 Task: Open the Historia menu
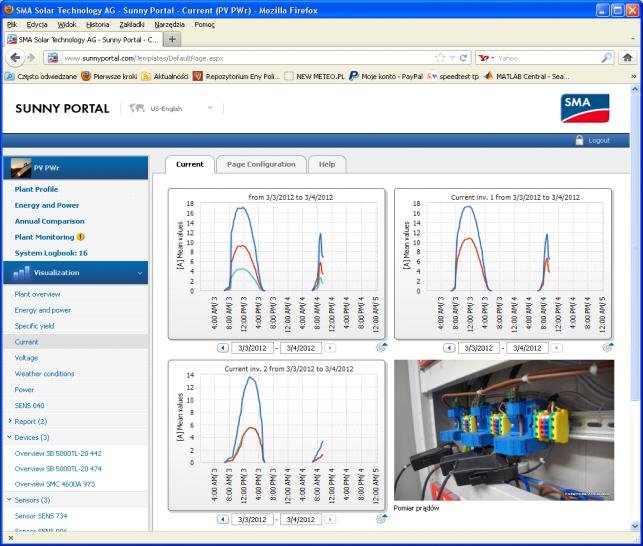pyautogui.click(x=98, y=25)
